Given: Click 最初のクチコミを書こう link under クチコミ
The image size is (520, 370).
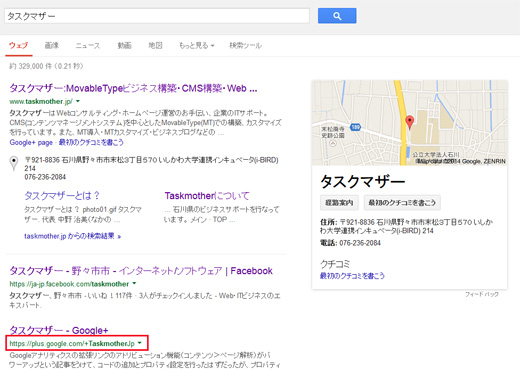Looking at the screenshot, I should point(352,276).
